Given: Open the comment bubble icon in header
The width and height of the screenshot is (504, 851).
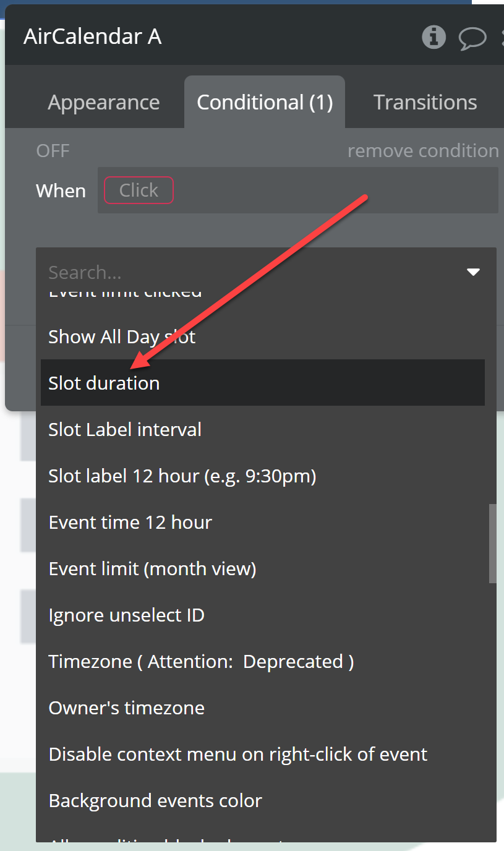Looking at the screenshot, I should tap(472, 38).
